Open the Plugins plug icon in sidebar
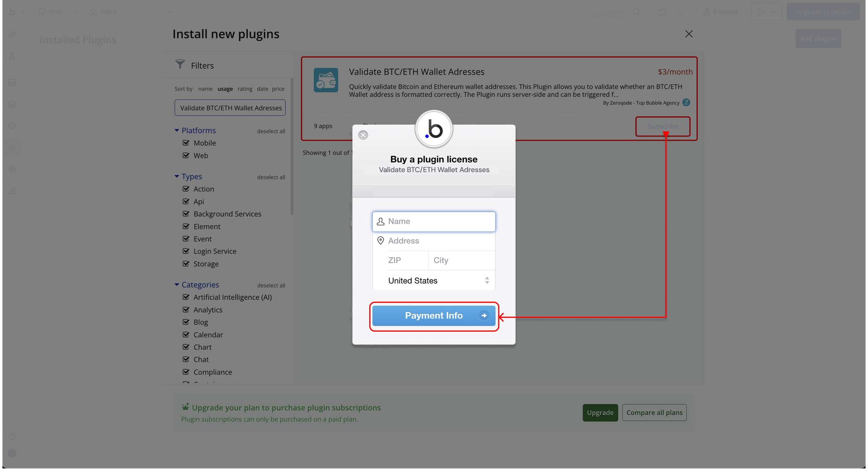Image resolution: width=868 pixels, height=472 pixels. [x=12, y=148]
